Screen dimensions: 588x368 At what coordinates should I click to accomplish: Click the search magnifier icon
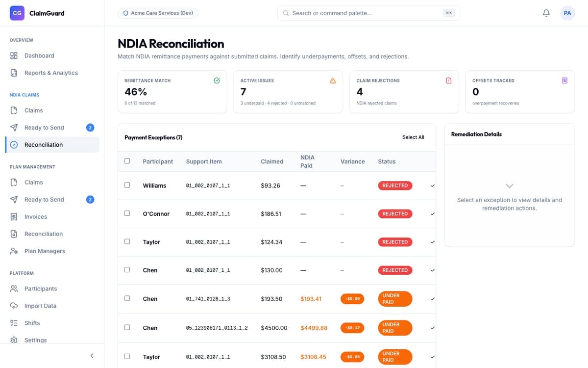coord(286,13)
